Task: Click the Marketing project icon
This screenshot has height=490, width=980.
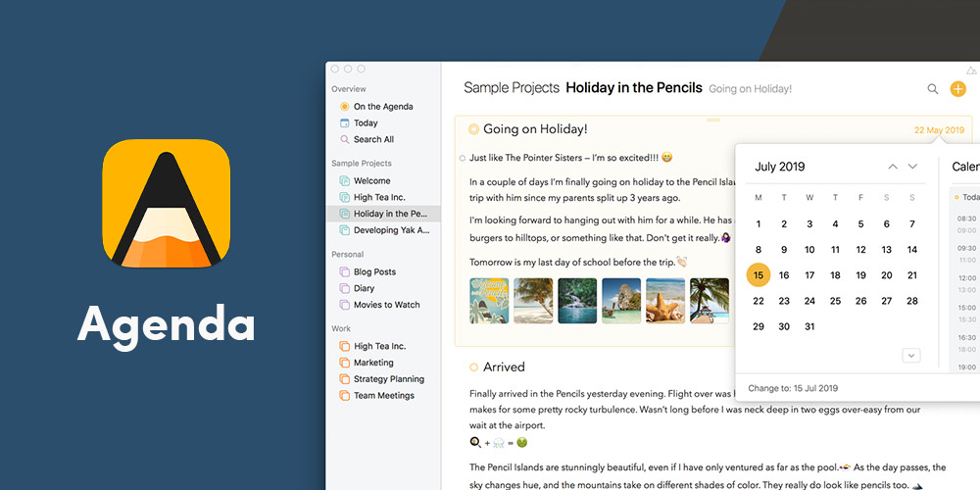Action: point(344,363)
